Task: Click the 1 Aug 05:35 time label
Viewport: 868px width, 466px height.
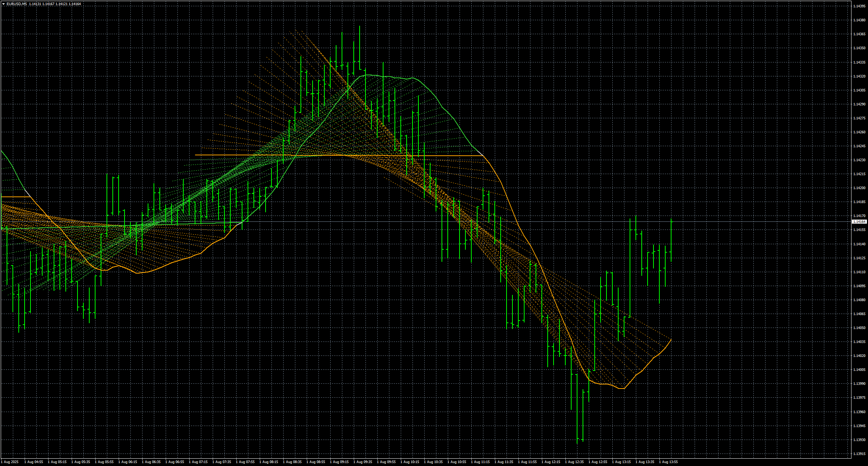Action: (80, 462)
